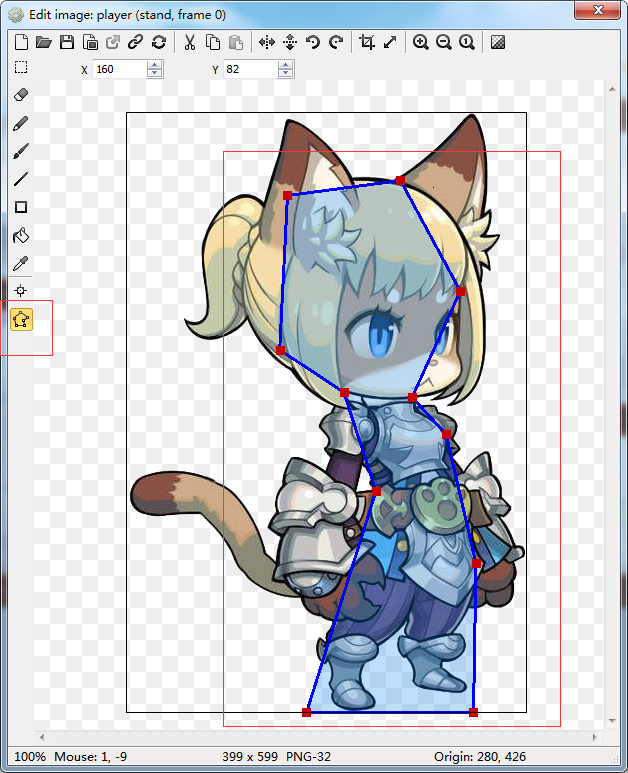Flip the image vertically
Screen dimensions: 628x773
pyautogui.click(x=290, y=42)
